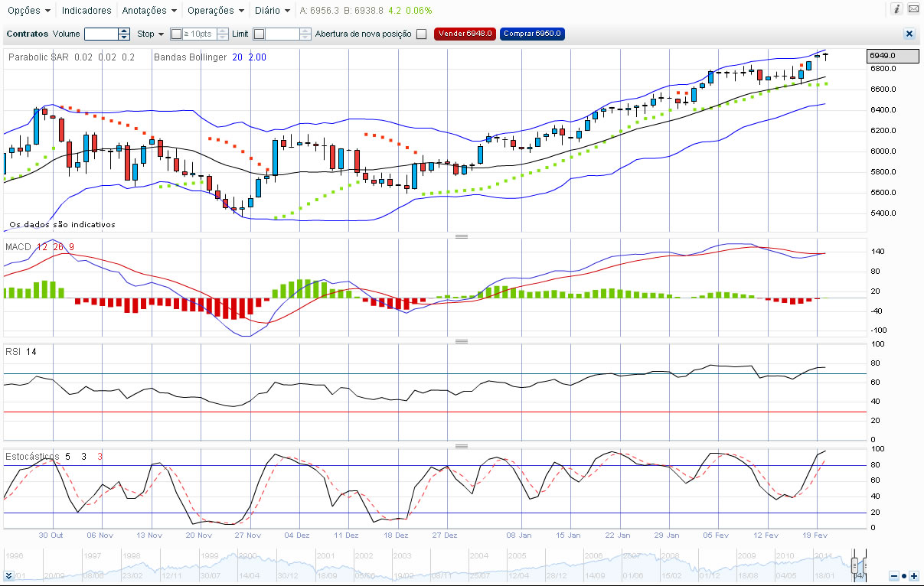Click the 05 Fev date label
924x586 pixels.
coord(717,536)
